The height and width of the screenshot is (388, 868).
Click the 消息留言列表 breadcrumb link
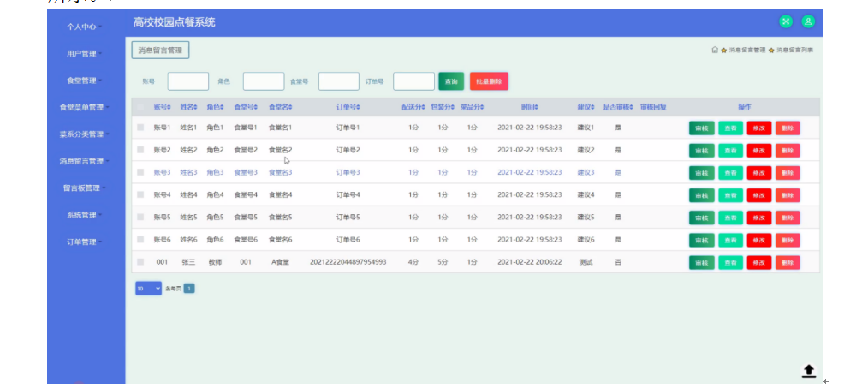coord(795,50)
